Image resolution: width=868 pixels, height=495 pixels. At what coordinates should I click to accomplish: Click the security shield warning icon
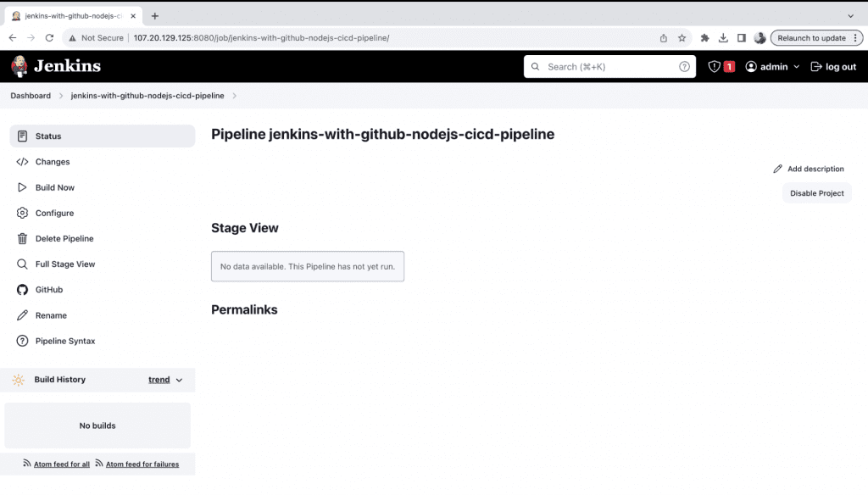(x=714, y=66)
